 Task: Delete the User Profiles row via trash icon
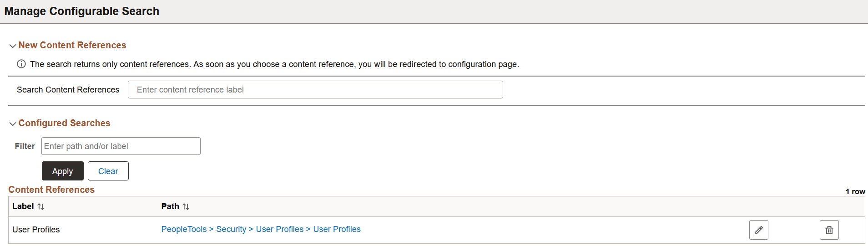point(829,230)
